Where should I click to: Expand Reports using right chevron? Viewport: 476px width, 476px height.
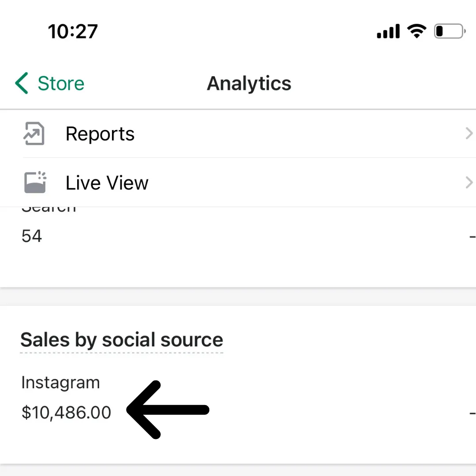pos(469,134)
